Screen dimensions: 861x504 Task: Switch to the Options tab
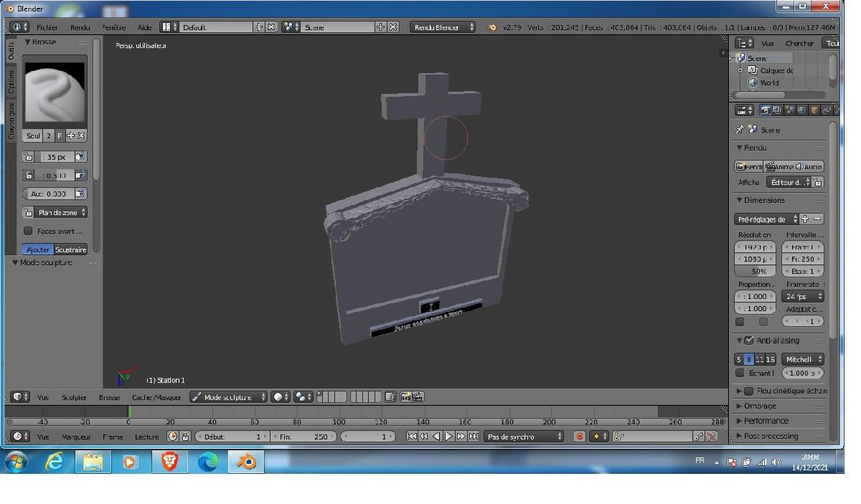11,82
